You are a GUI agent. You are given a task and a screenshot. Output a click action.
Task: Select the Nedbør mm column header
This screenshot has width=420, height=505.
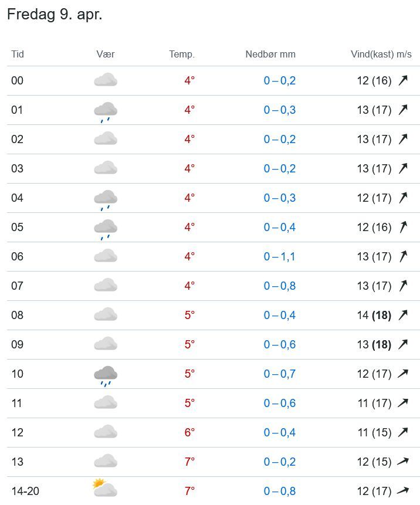coord(270,54)
